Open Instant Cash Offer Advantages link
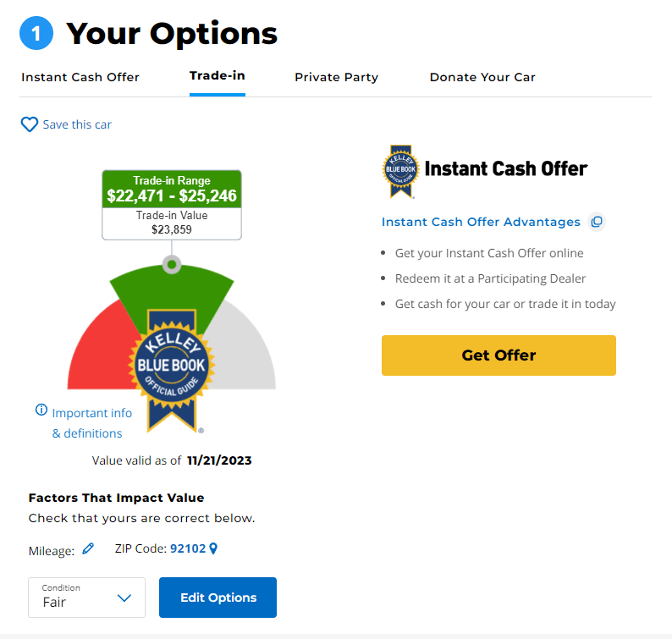672x639 pixels. click(481, 222)
